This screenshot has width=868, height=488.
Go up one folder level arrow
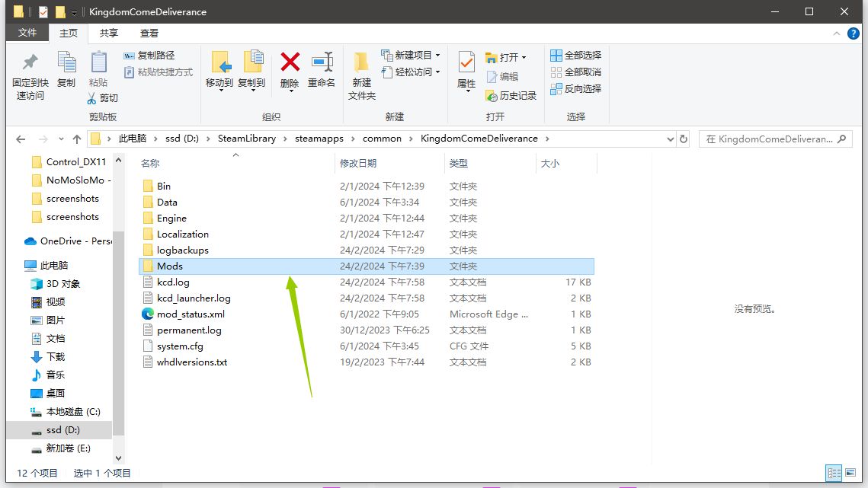pos(76,139)
